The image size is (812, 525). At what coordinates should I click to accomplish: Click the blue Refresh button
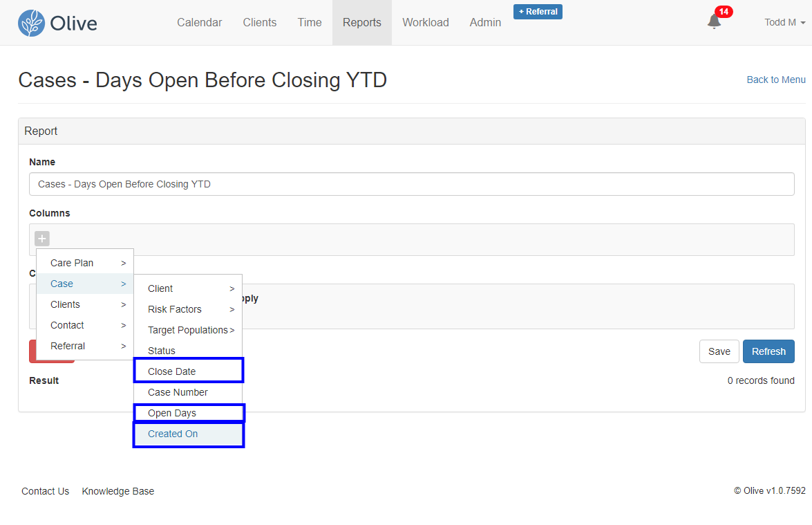pos(768,351)
